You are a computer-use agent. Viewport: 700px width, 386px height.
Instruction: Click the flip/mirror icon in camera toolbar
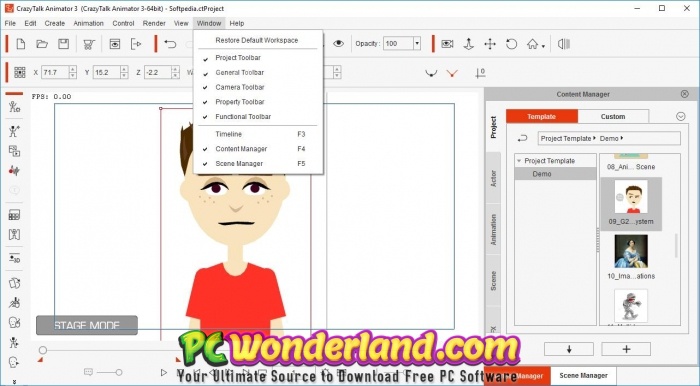564,44
